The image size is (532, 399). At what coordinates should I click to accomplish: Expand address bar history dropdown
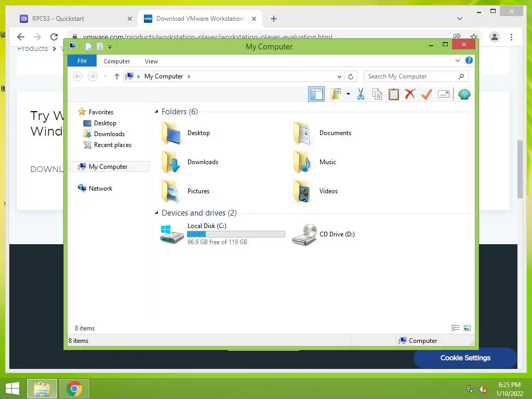point(339,77)
